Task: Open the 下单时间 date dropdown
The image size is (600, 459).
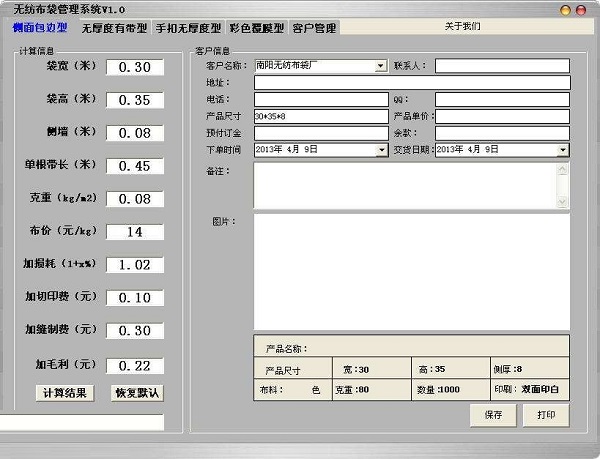Action: 382,150
